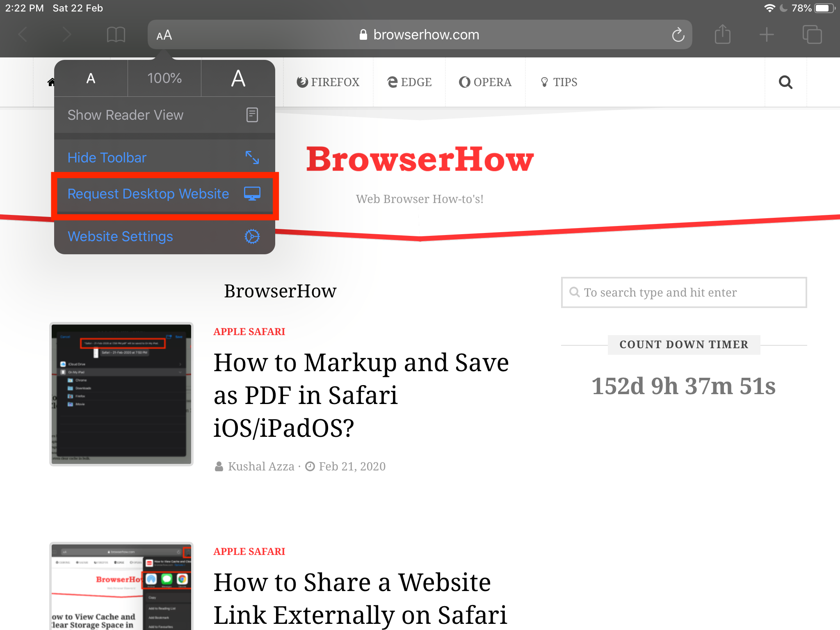Click the search input field on website
Screen dimensions: 840x630
coord(683,292)
